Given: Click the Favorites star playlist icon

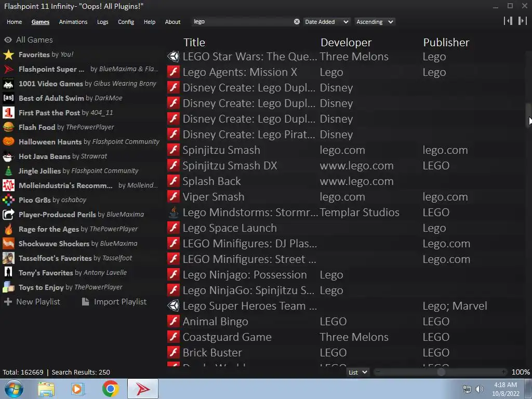Looking at the screenshot, I should point(8,55).
